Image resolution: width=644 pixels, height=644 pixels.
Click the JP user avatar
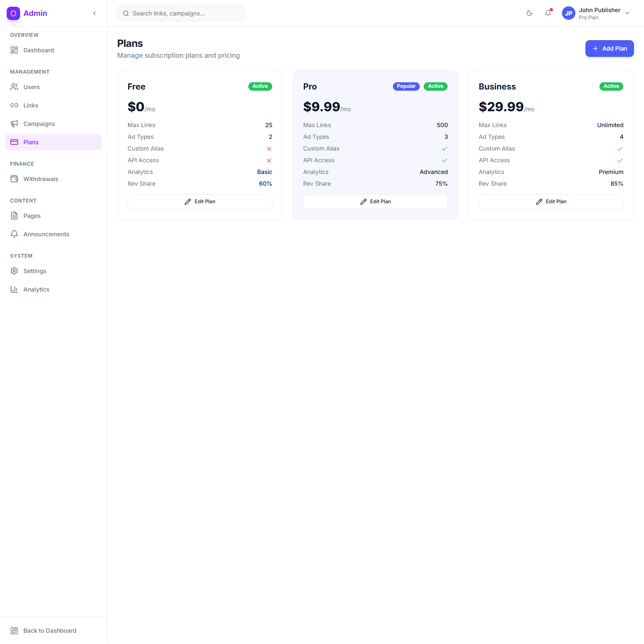tap(569, 13)
